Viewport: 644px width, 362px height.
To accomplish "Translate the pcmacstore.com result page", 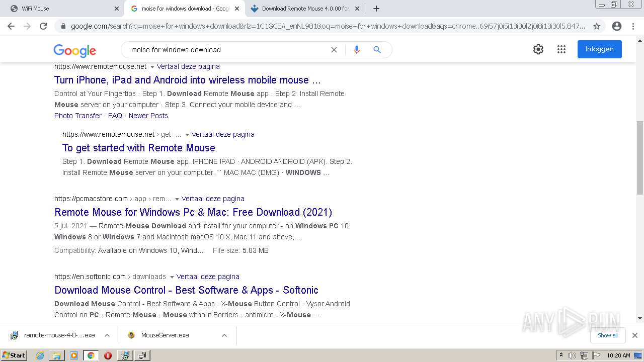I will [213, 199].
